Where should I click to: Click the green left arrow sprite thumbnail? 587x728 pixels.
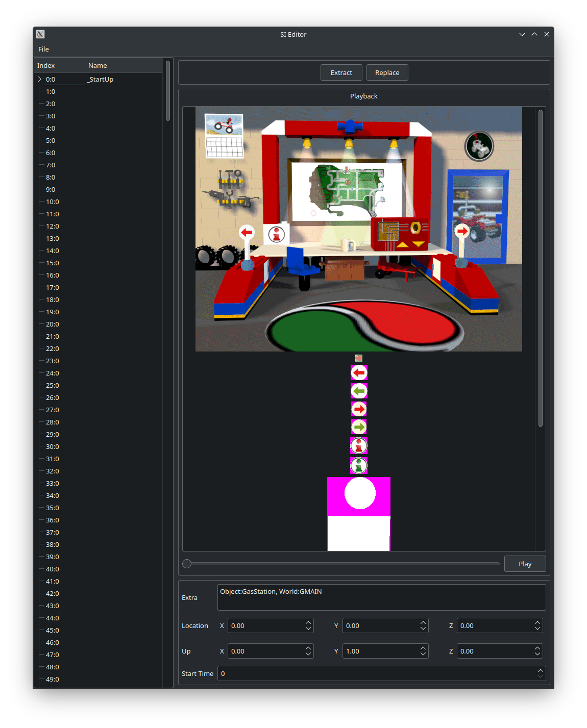point(359,391)
